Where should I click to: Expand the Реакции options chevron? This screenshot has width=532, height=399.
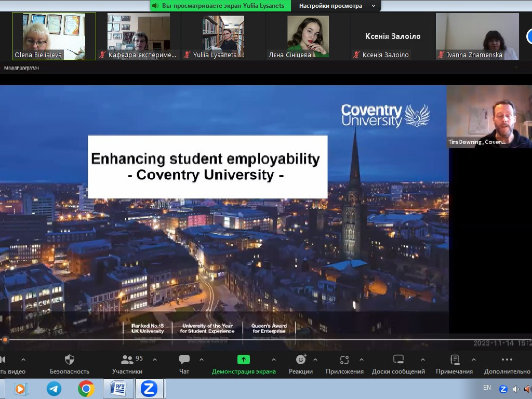click(x=315, y=360)
